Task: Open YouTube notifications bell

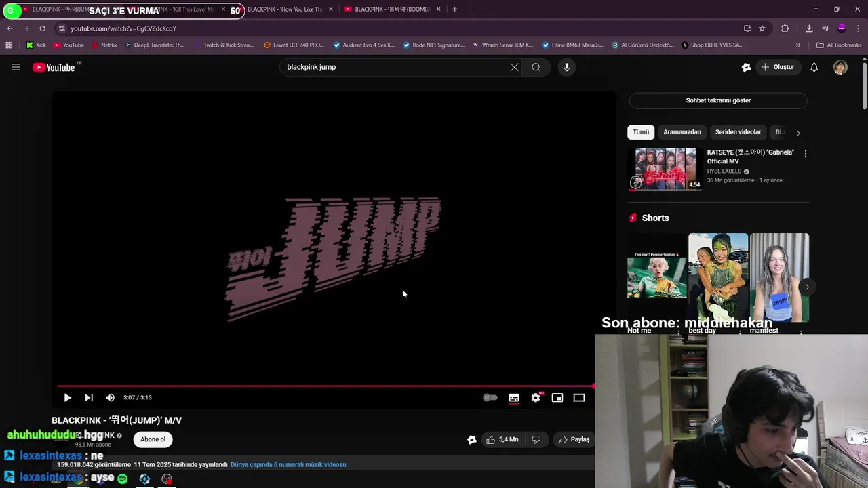Action: (814, 67)
